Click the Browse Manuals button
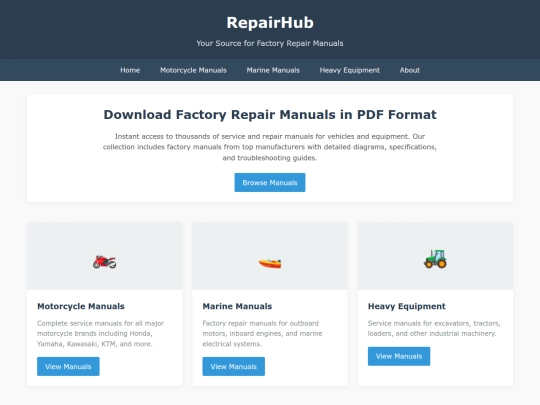Image resolution: width=540 pixels, height=405 pixels. coord(270,183)
